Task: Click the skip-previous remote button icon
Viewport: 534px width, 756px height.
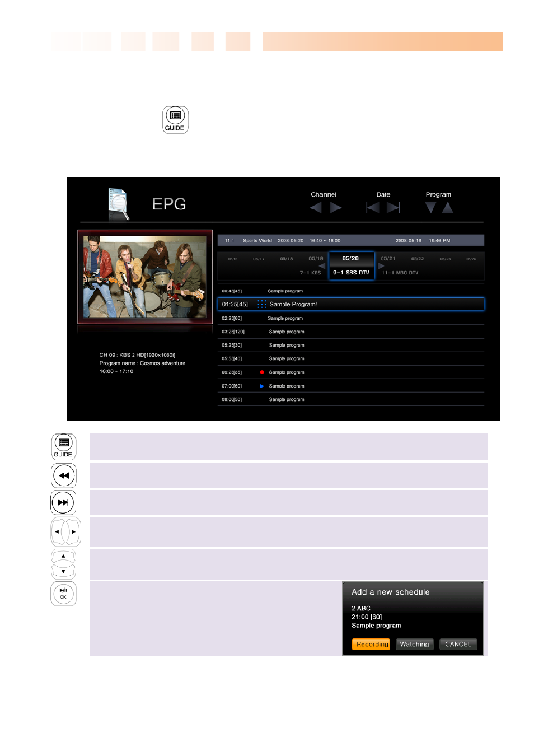Action: click(x=64, y=475)
